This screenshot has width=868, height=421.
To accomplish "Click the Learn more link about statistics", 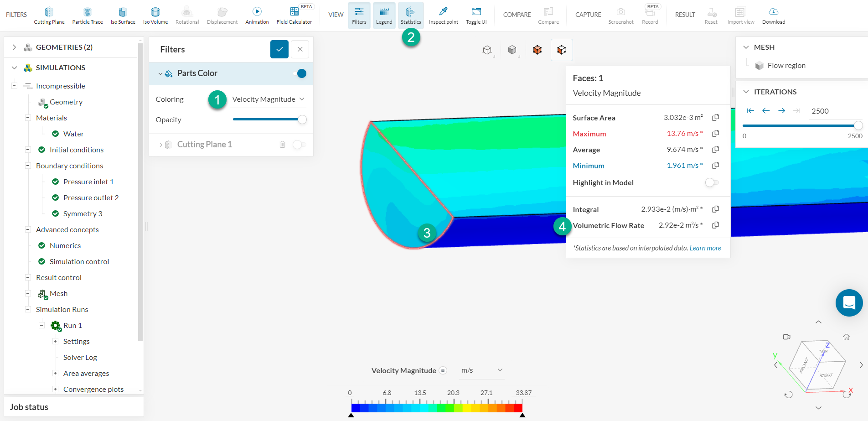I will pyautogui.click(x=705, y=248).
